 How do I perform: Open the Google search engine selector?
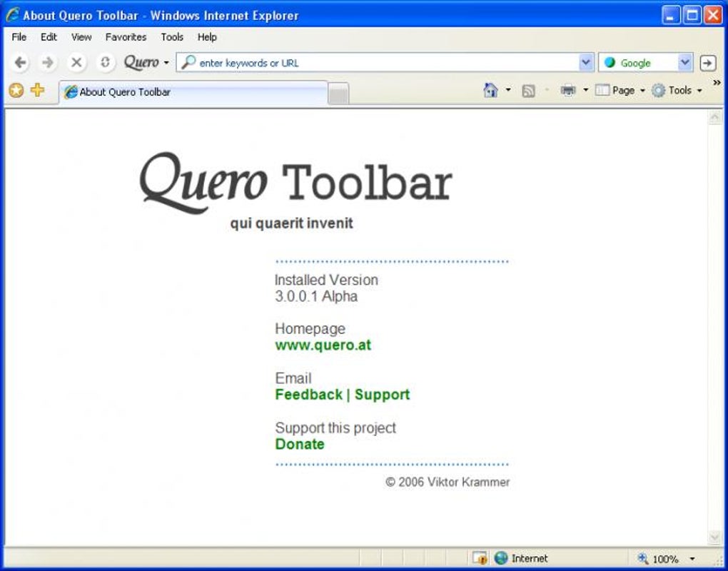645,63
